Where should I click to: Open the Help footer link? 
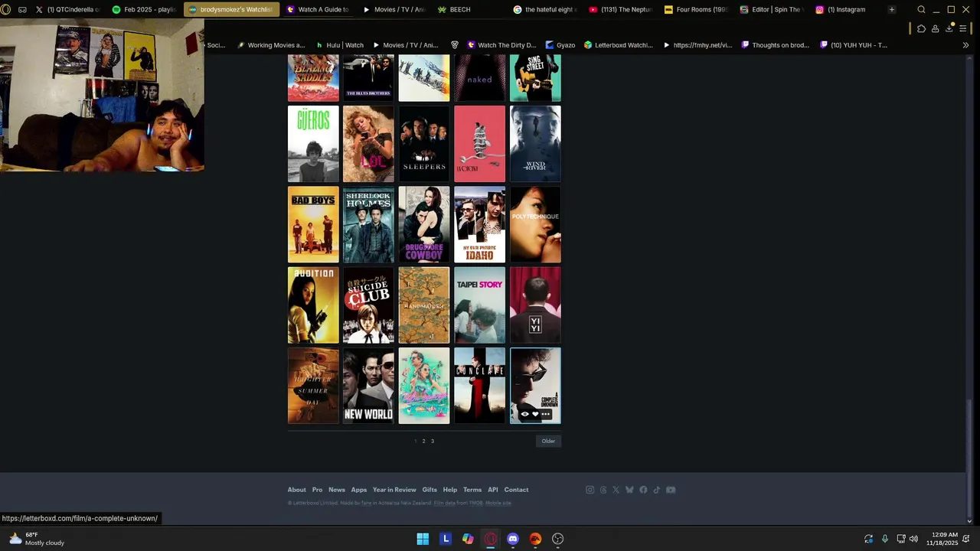click(x=450, y=490)
